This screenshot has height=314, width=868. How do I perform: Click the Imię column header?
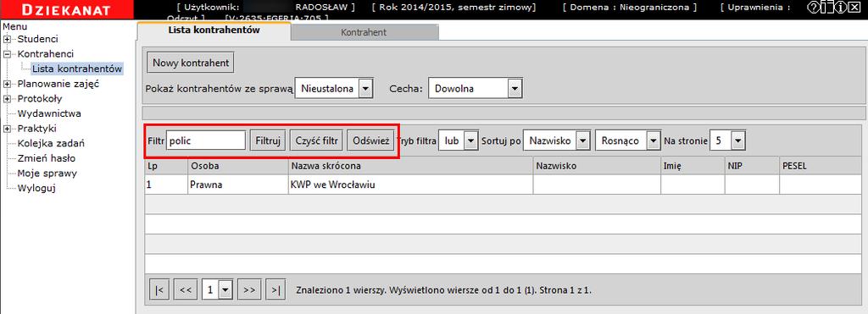[693, 166]
